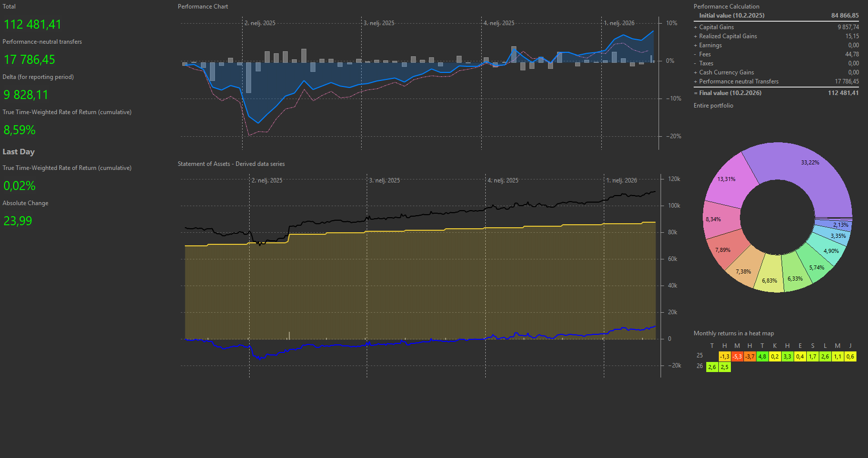
Task: Click the Monthly returns heat map title
Action: pyautogui.click(x=733, y=333)
